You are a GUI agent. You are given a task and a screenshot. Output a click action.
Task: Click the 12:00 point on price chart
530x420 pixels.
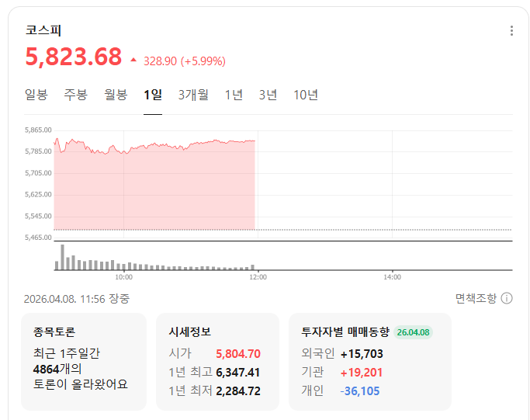tap(255, 141)
